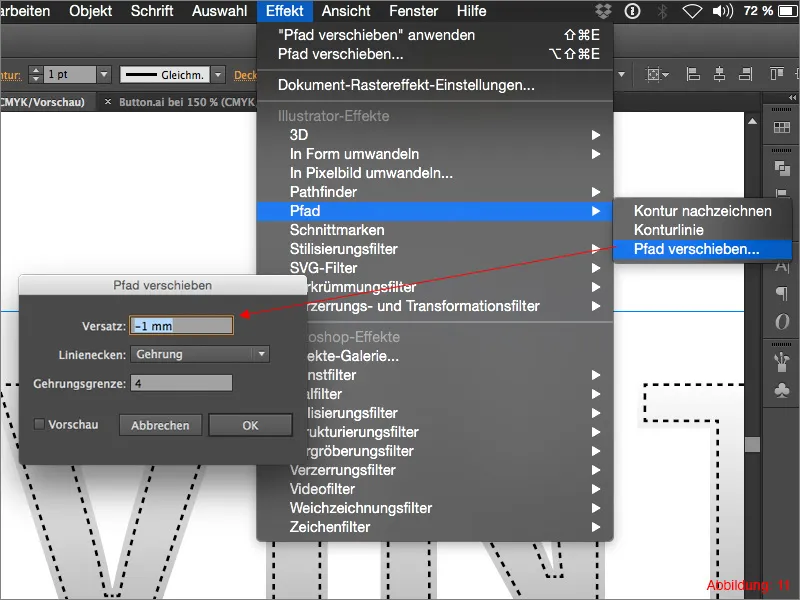
Task: Align objects to left edge
Action: 693,74
